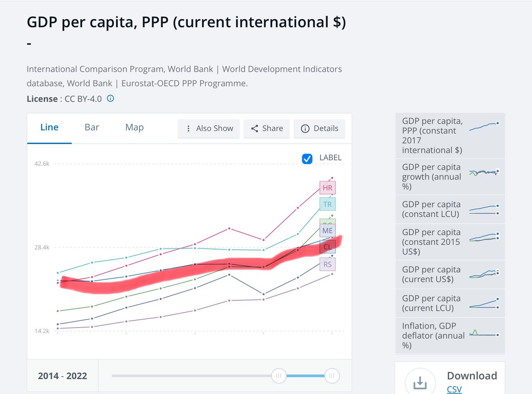The width and height of the screenshot is (532, 394).
Task: Open the Map view tab
Action: point(134,128)
